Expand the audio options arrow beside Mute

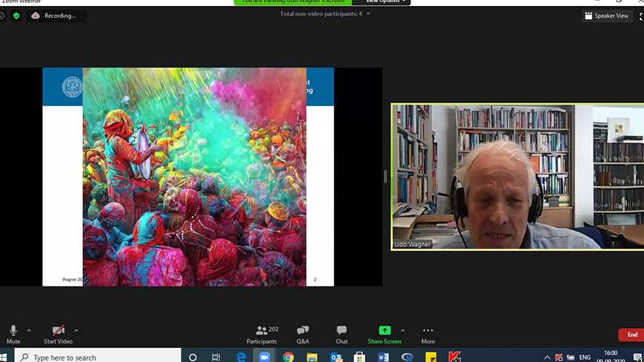click(x=29, y=330)
